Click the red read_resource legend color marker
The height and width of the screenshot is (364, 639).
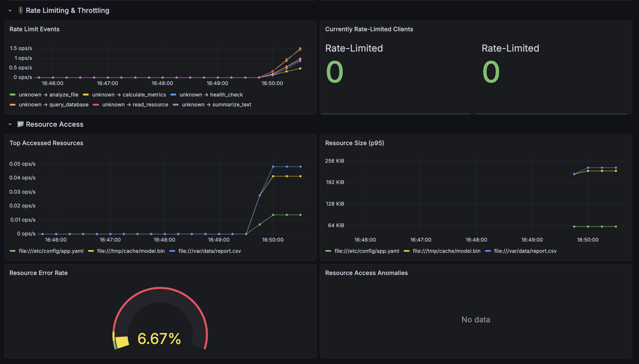[96, 104]
